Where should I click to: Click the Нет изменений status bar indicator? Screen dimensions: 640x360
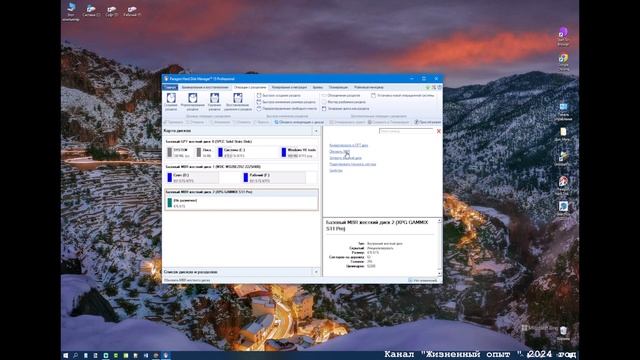[423, 280]
